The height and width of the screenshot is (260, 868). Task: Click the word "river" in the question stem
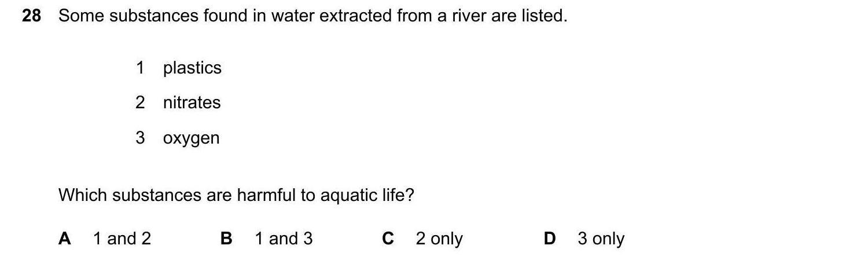coord(469,16)
